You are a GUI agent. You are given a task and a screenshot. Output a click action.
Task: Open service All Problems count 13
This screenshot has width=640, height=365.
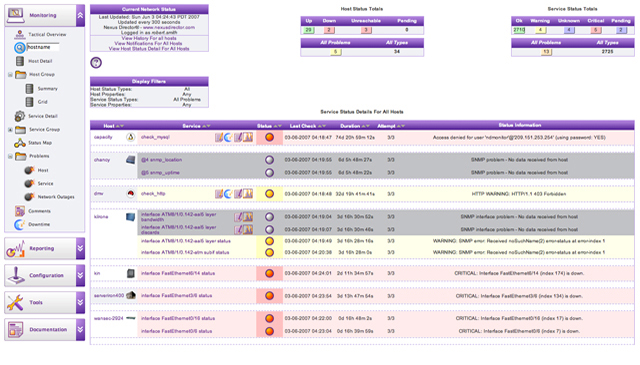[x=546, y=52]
